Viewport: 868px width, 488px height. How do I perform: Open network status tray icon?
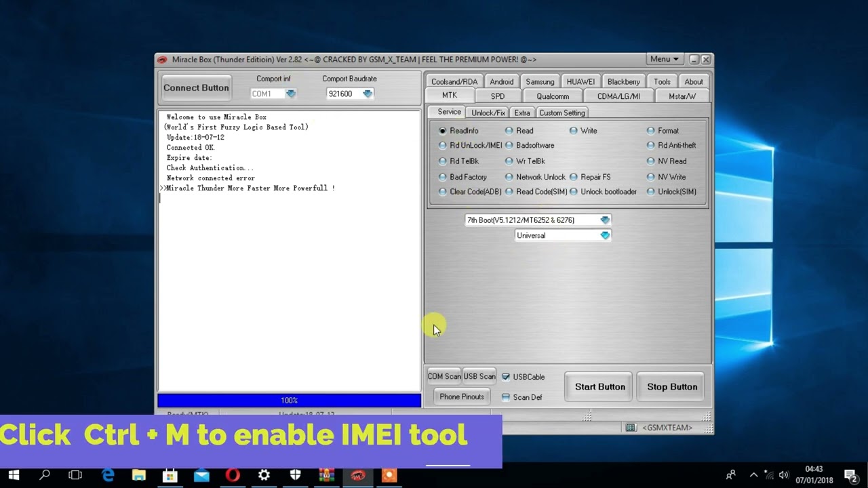[x=769, y=475]
